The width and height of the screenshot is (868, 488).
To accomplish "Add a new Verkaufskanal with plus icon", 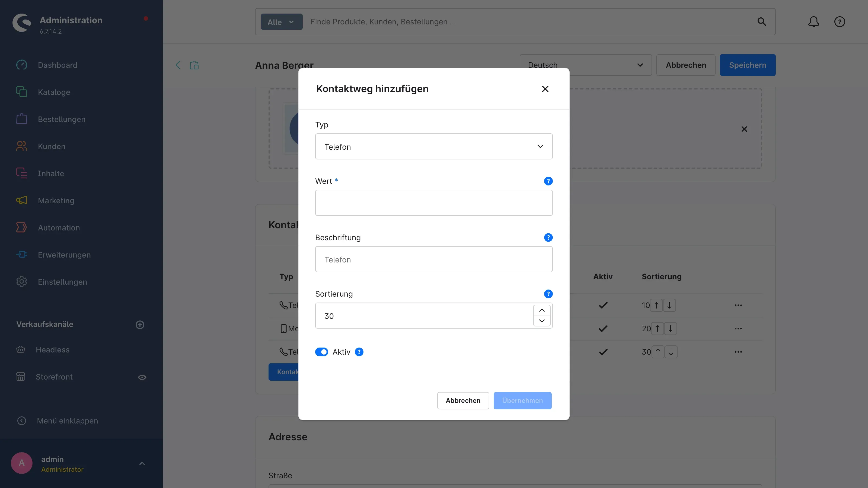I will tap(140, 325).
